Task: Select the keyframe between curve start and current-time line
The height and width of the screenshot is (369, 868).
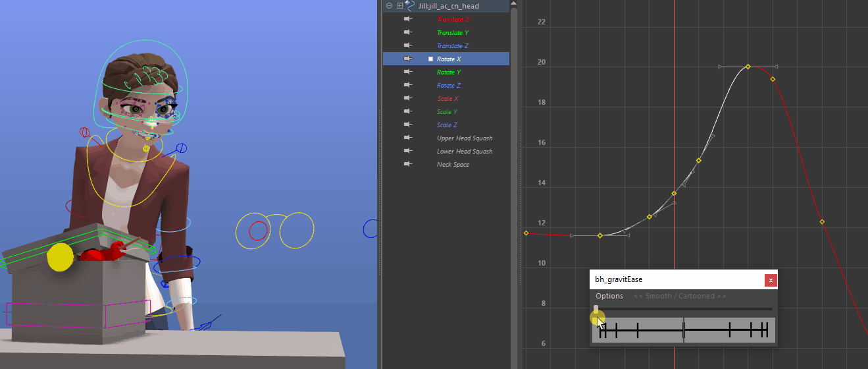Action: point(650,216)
